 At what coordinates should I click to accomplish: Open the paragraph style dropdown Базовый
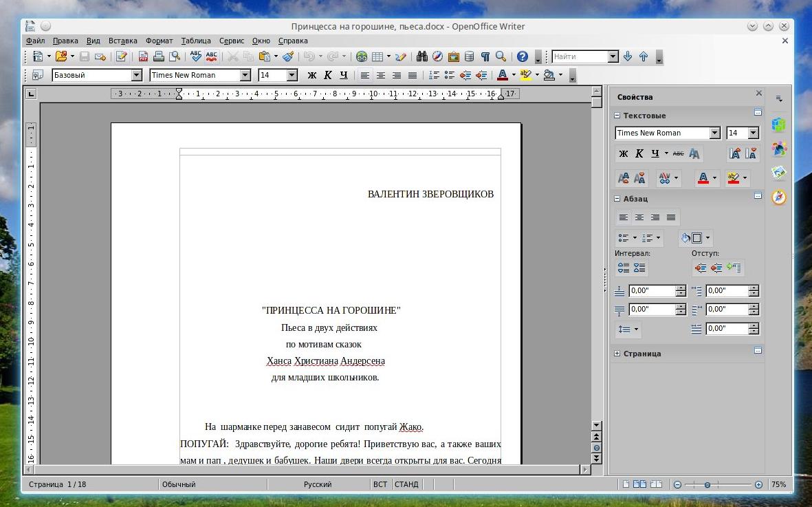136,76
